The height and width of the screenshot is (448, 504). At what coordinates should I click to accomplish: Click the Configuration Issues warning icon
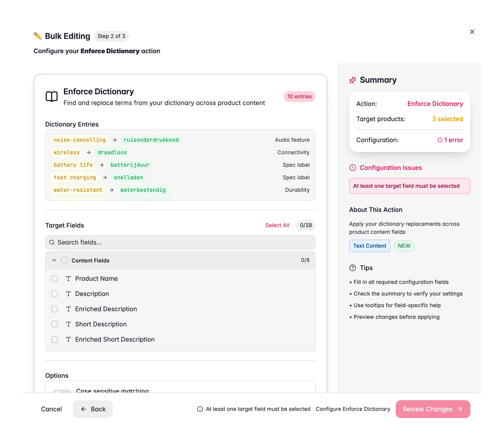(x=353, y=168)
